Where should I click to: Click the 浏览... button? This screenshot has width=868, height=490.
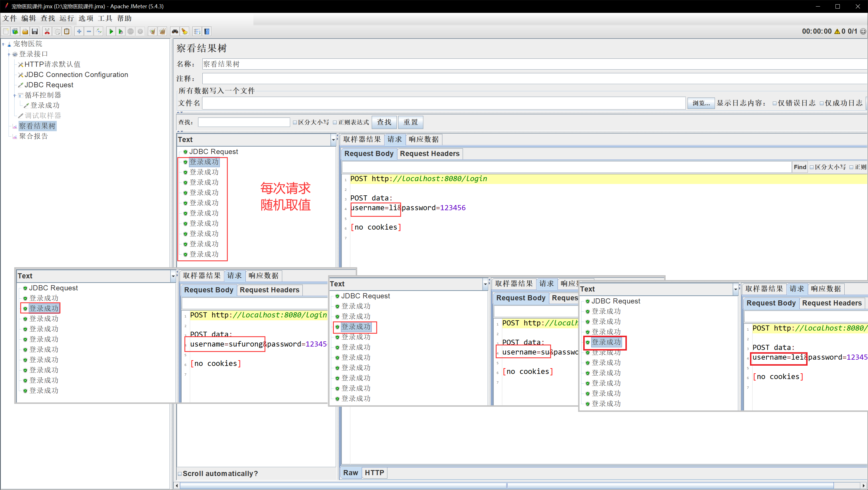coord(701,103)
